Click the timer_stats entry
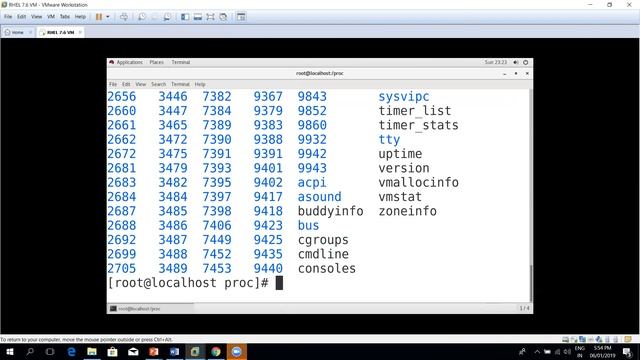640x360 pixels. (x=418, y=125)
